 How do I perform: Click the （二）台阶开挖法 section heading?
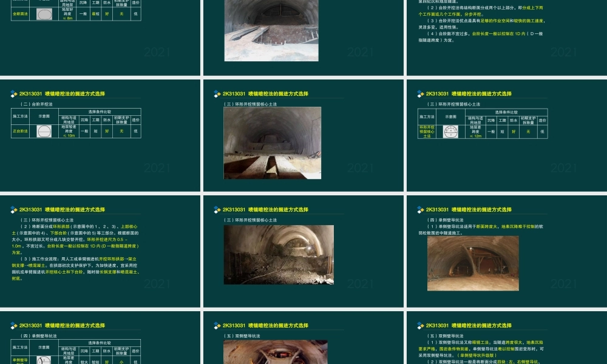(36, 104)
